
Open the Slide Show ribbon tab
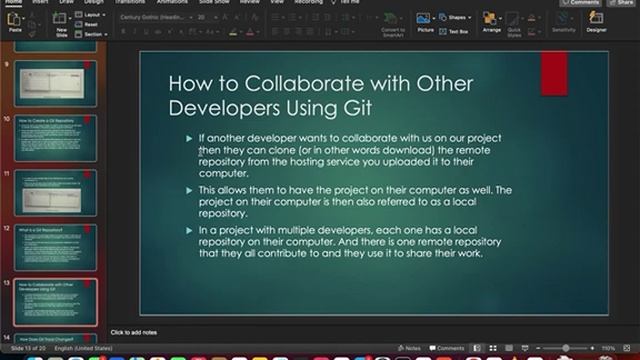tap(214, 2)
